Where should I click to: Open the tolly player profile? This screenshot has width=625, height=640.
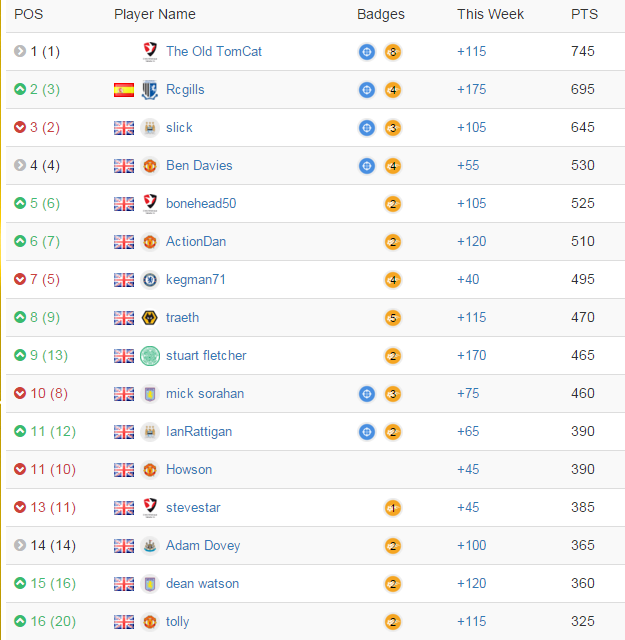click(x=177, y=622)
